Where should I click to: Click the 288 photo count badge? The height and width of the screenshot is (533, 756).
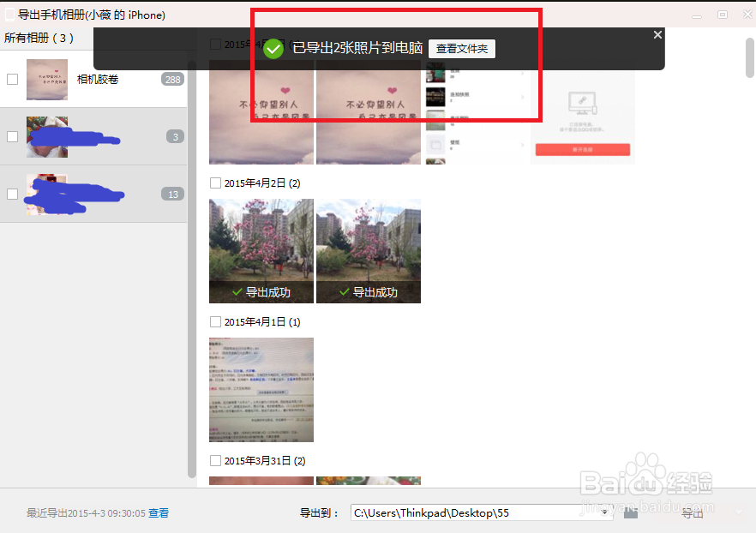tap(172, 80)
